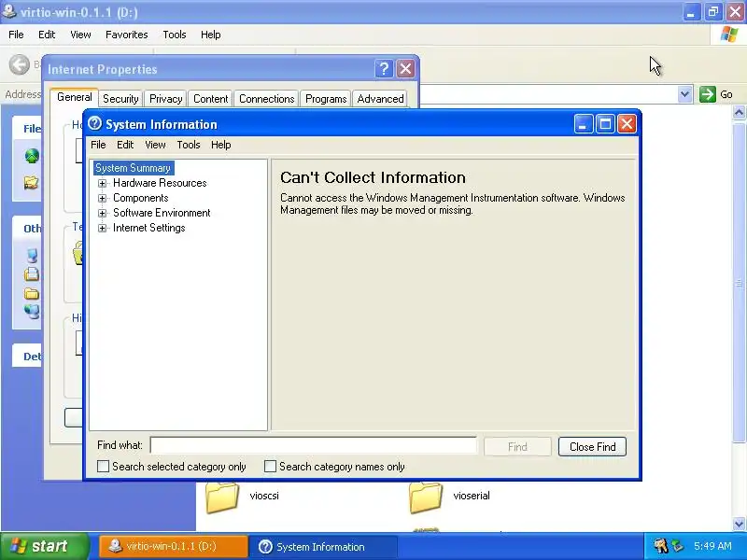This screenshot has height=560, width=747.
Task: Click System Information taskbar button
Action: click(324, 546)
